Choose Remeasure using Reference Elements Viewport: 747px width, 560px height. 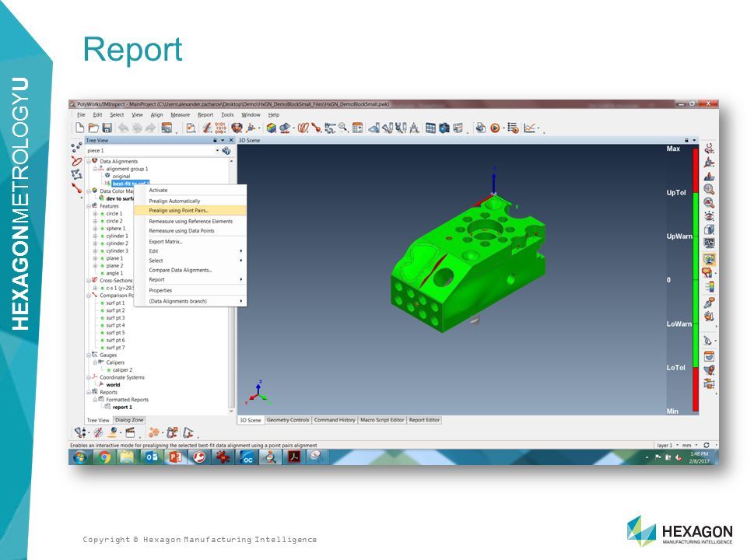190,222
